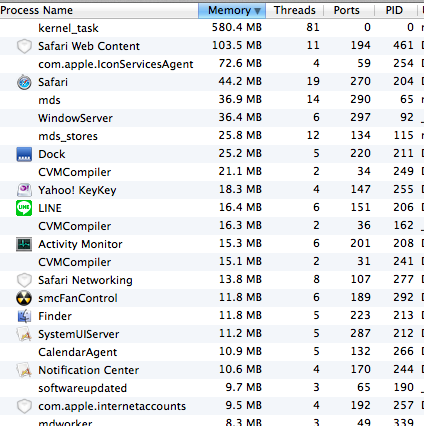Click the Notification Center icon

pos(24,370)
